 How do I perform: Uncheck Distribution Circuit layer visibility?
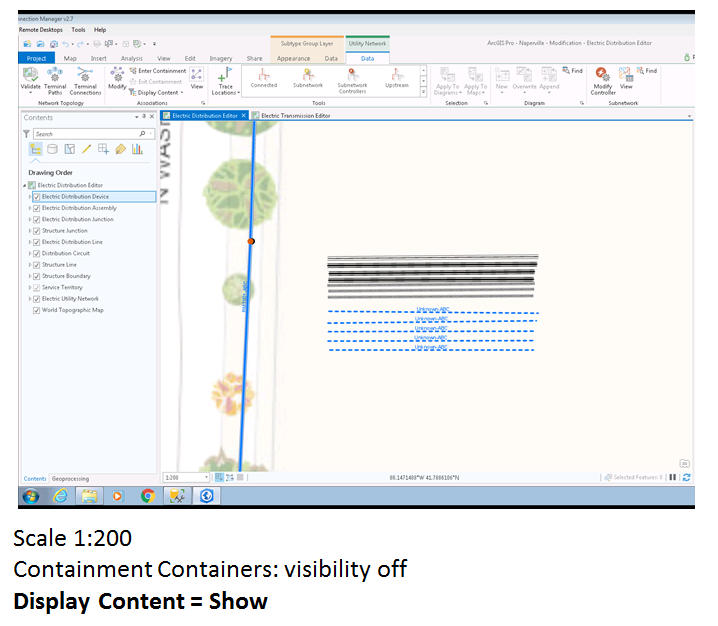37,254
